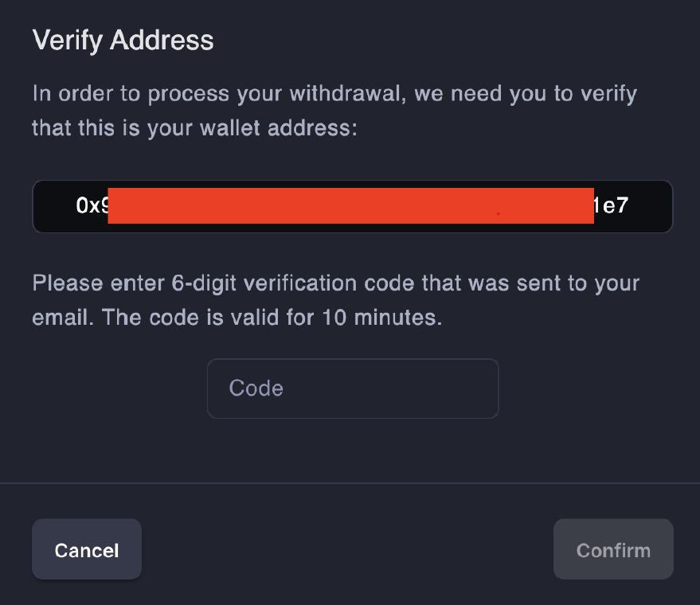
Task: Click the small red dot on redaction
Action: point(499,214)
